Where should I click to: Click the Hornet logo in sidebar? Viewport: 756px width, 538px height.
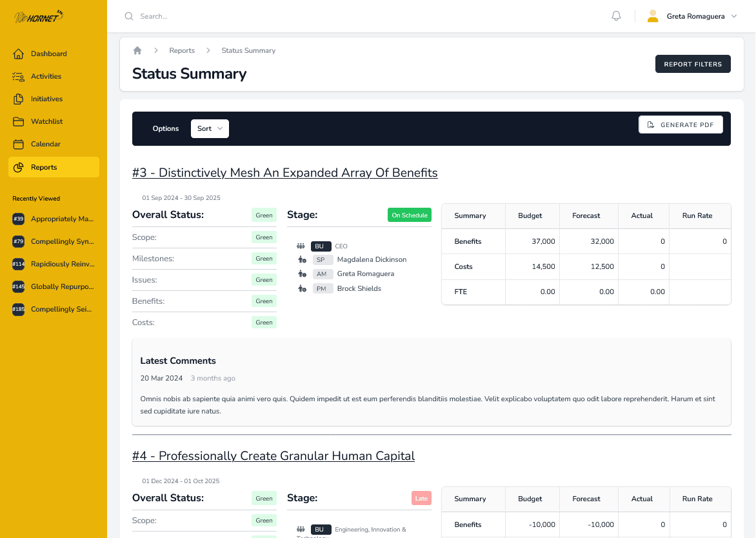pos(39,17)
